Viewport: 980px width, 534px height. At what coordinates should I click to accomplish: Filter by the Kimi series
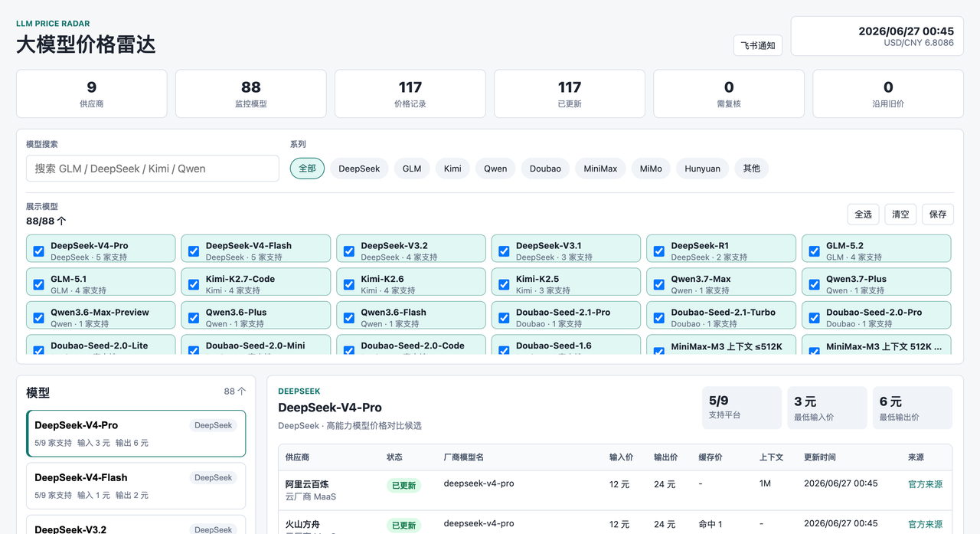[452, 169]
